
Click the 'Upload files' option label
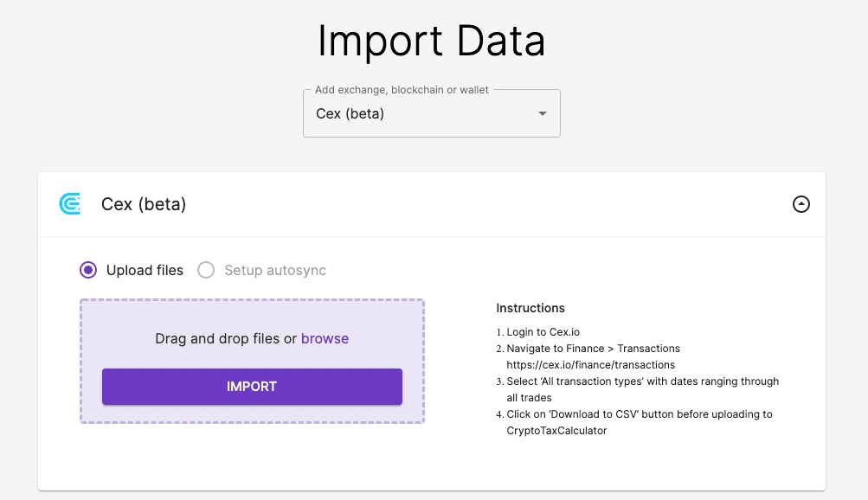coord(145,270)
